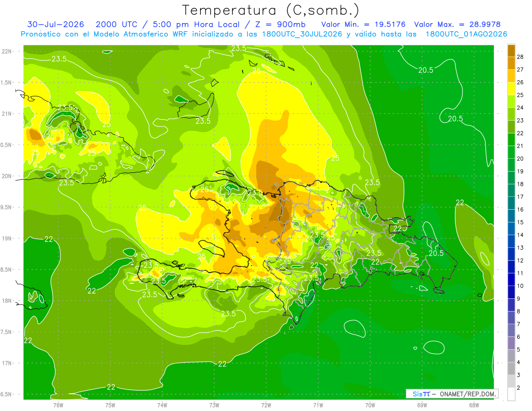Click the green legend swatch between 21 and 20
Screen dimensions: 532x411
point(511,152)
